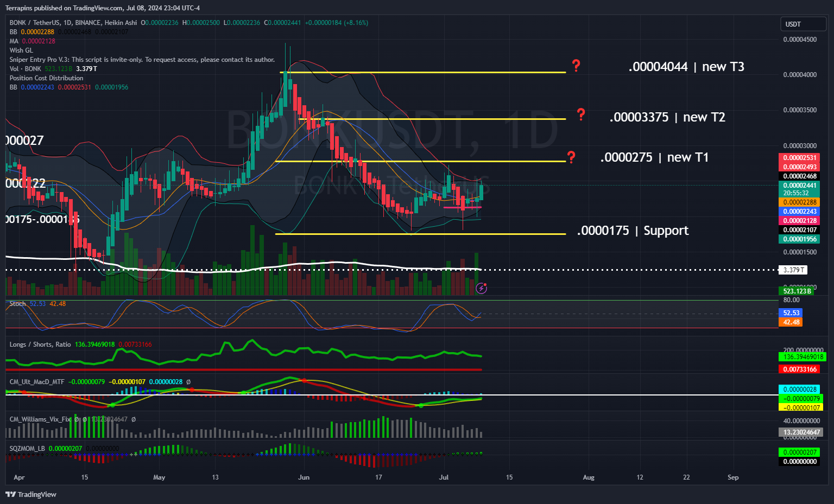Click the green 0.00002441 current price label
This screenshot has height=504, width=834.
coord(800,186)
